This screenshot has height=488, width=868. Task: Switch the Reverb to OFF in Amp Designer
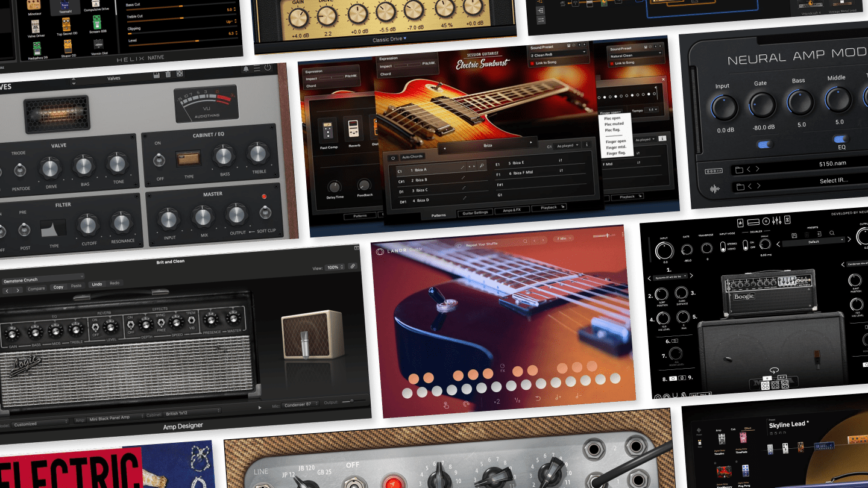[x=96, y=330]
